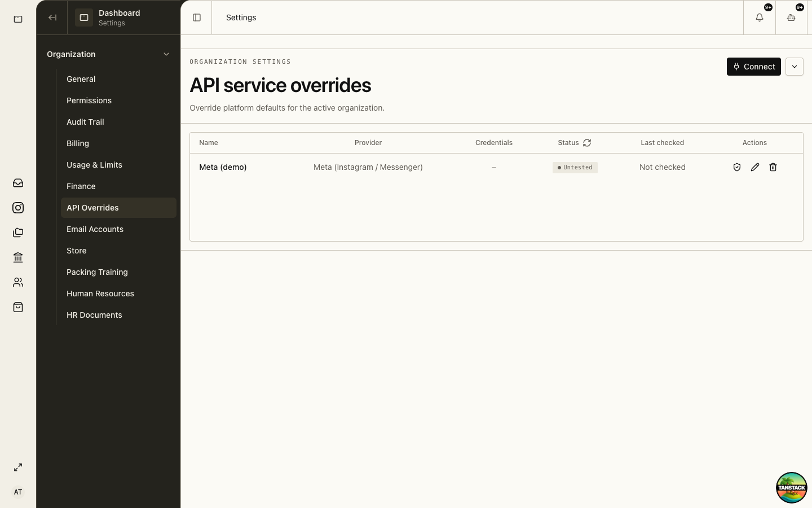Image resolution: width=812 pixels, height=508 pixels.
Task: Go to Store settings
Action: (x=118, y=251)
